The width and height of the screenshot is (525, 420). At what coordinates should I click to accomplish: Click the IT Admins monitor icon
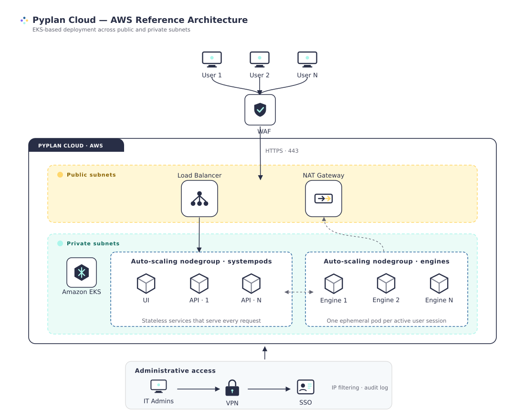click(x=158, y=387)
